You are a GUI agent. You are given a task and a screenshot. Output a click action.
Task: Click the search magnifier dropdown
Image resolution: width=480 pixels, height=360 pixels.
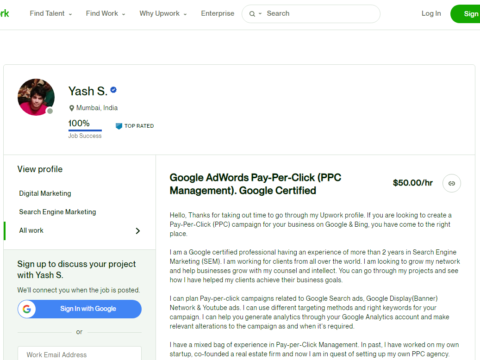tap(255, 14)
